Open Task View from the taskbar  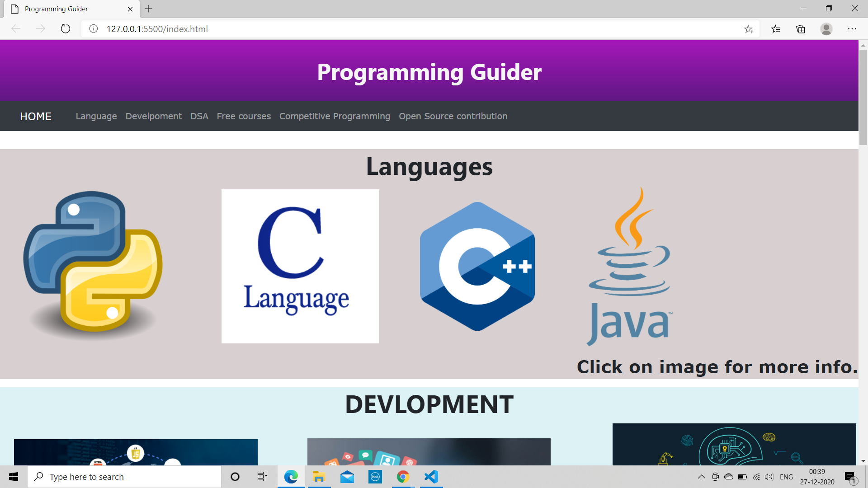(261, 476)
